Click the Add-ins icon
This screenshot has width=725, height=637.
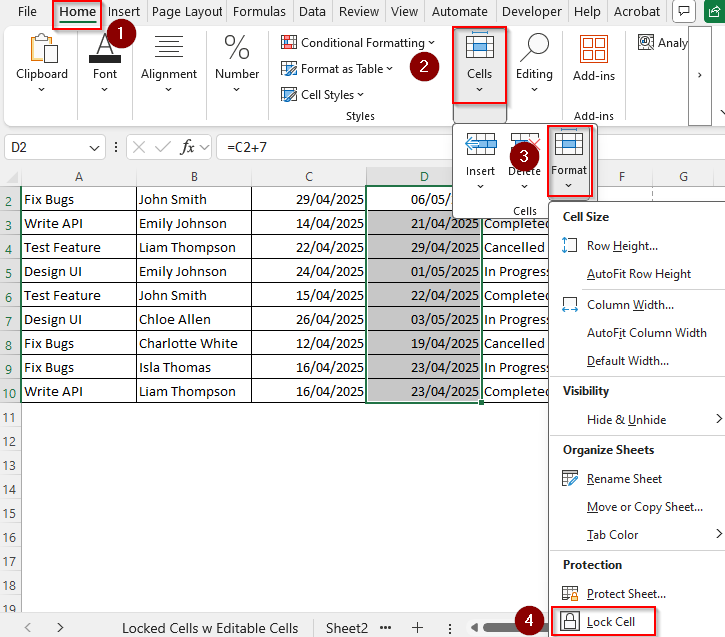[594, 49]
